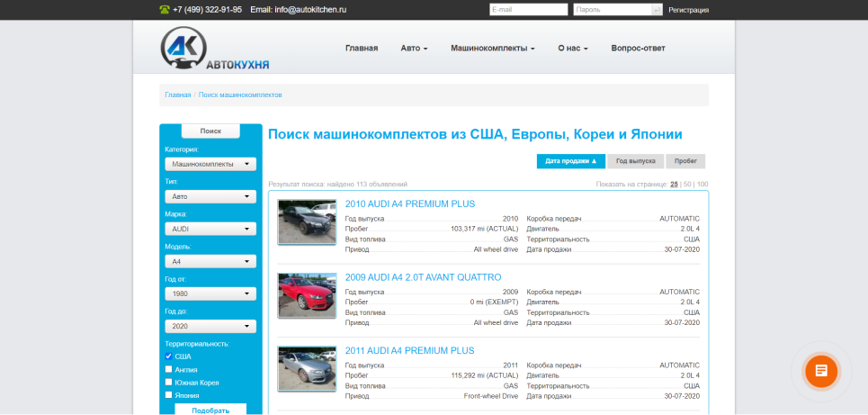Focus the E-mail login field
The height and width of the screenshot is (415, 868).
529,9
